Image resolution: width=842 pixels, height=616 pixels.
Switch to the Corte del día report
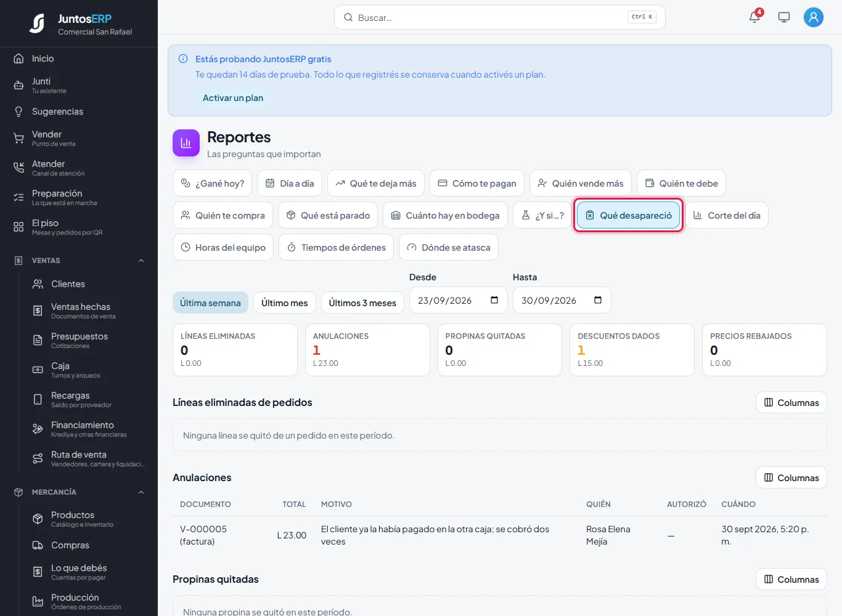click(x=727, y=215)
